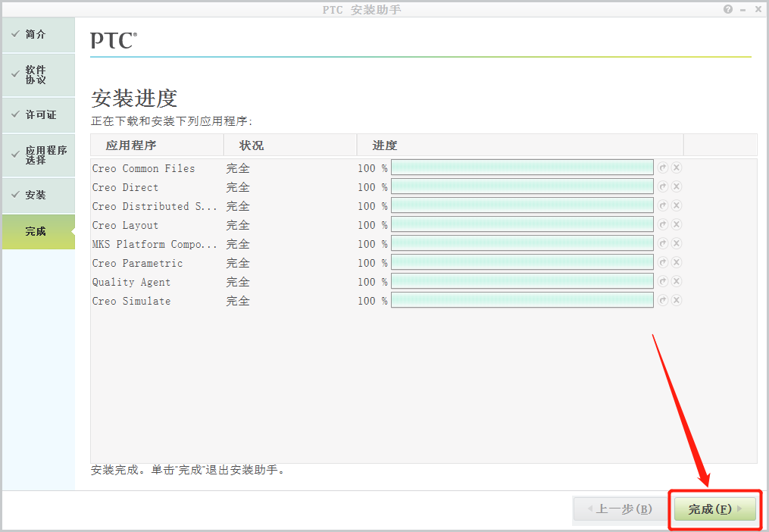The image size is (769, 532).
Task: Click the retry icon for Quality Agent
Action: 663,281
